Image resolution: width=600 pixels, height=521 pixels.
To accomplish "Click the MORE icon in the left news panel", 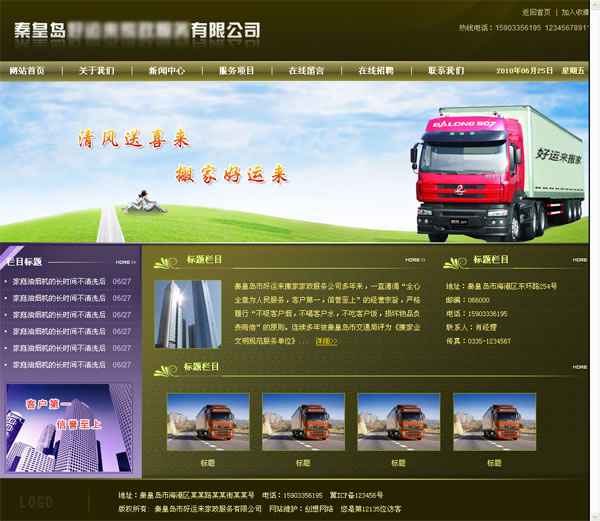I will pos(126,262).
